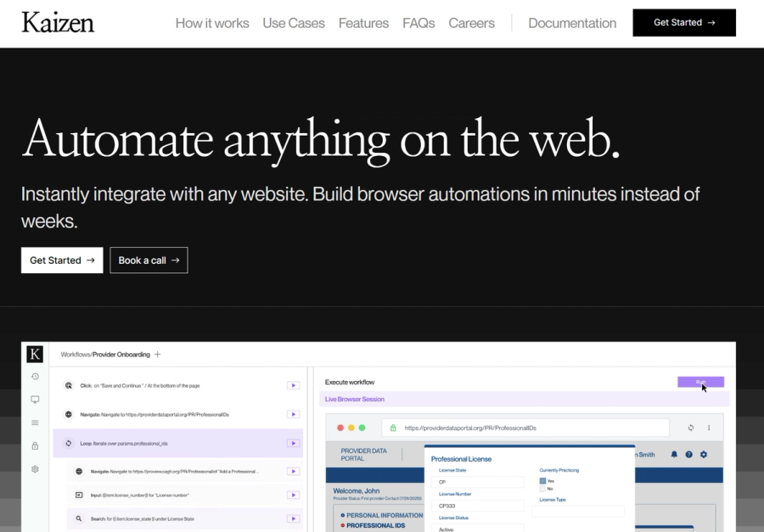Check the Yes checkbox for Currently Practicing
This screenshot has height=532, width=764.
pos(542,481)
